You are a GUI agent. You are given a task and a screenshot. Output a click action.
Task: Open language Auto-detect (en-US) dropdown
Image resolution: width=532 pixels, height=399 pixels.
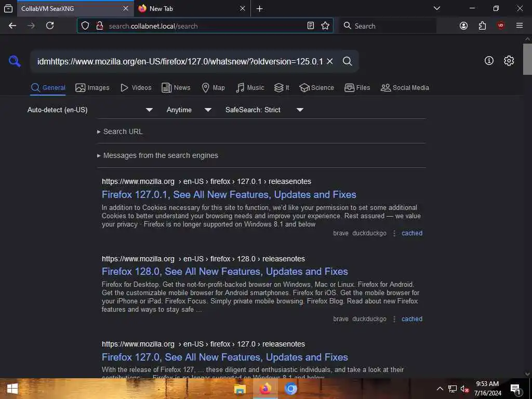(x=90, y=110)
